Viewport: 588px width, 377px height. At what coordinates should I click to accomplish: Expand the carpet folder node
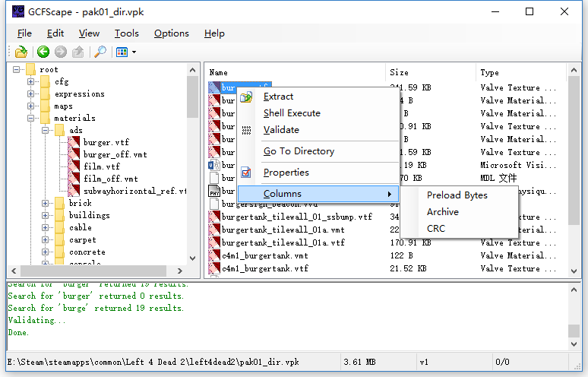tap(45, 239)
